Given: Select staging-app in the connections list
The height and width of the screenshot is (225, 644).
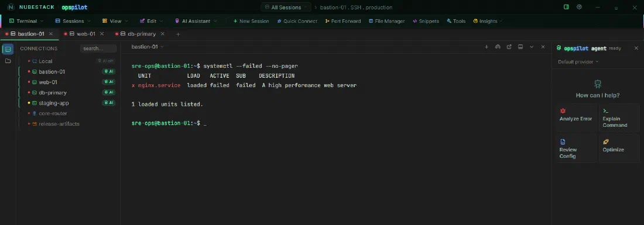Looking at the screenshot, I should 68,103.
